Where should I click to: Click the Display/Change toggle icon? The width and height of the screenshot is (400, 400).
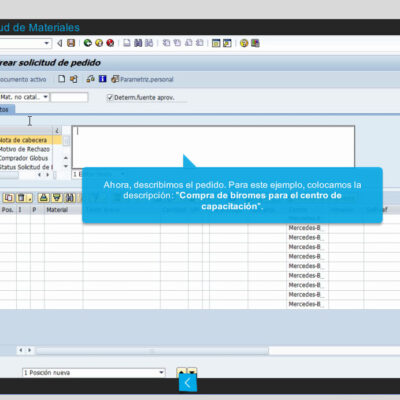click(91, 79)
